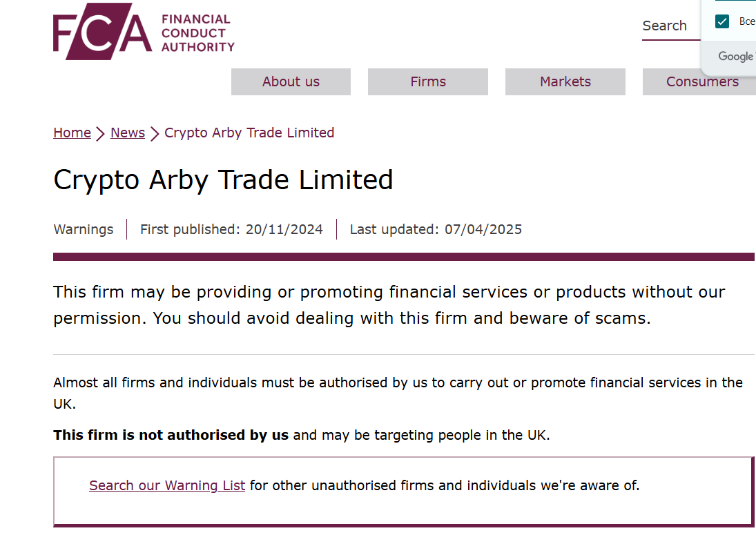Click the chevron after the News breadcrumb
The width and height of the screenshot is (756, 553).
pyautogui.click(x=154, y=133)
